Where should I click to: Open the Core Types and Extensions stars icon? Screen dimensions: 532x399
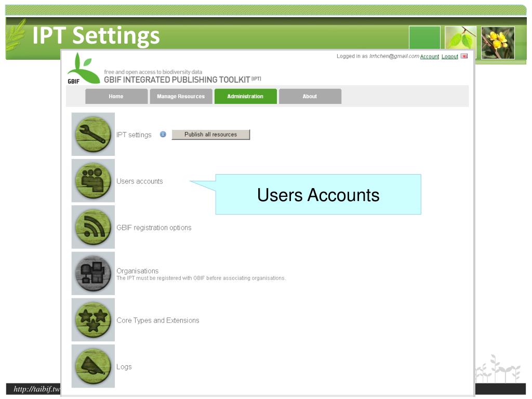coord(93,320)
